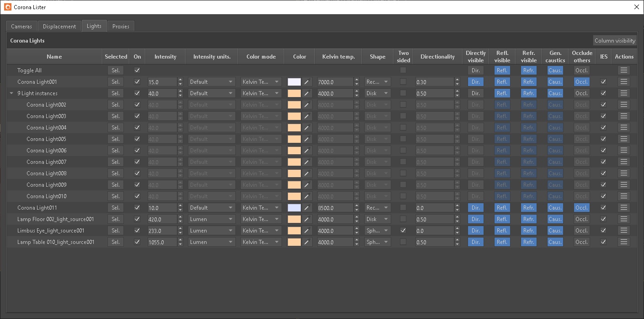The height and width of the screenshot is (319, 644).
Task: Toggle Dir. visibility for Corona Light011
Action: 475,208
